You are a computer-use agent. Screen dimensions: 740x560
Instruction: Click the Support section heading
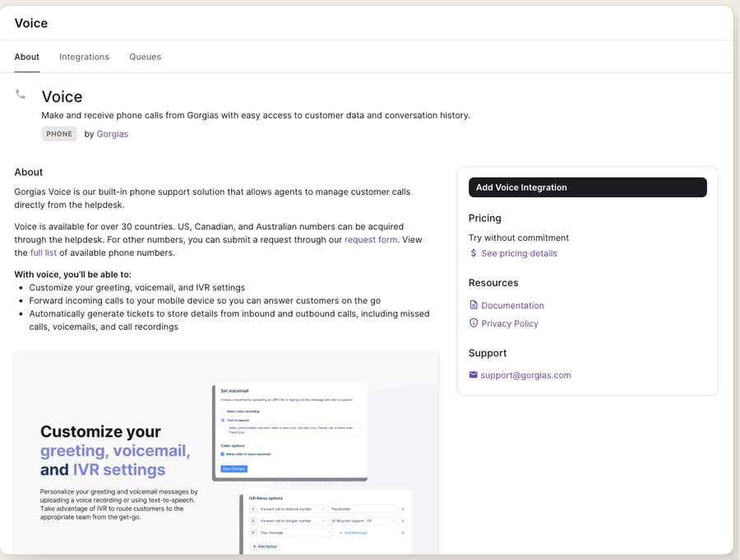[x=488, y=354]
